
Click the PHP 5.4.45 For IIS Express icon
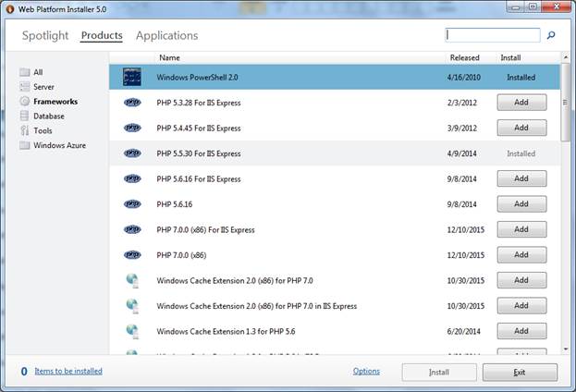(x=132, y=128)
